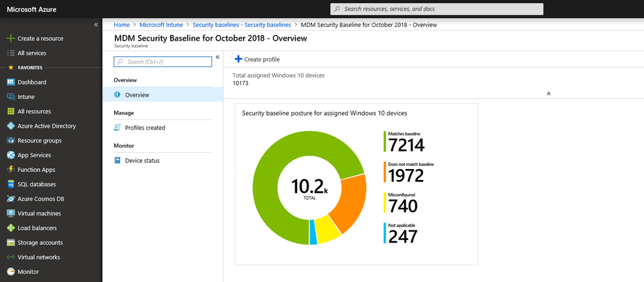
Task: Open Resource groups from favorites
Action: [x=39, y=141]
